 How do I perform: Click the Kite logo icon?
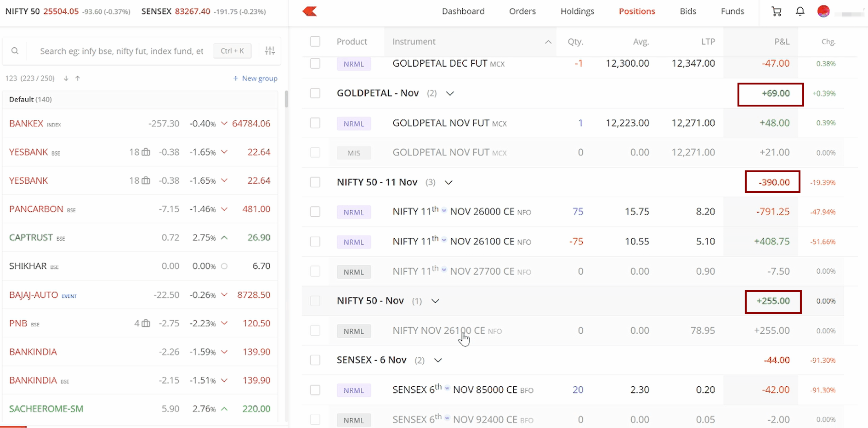[x=310, y=11]
